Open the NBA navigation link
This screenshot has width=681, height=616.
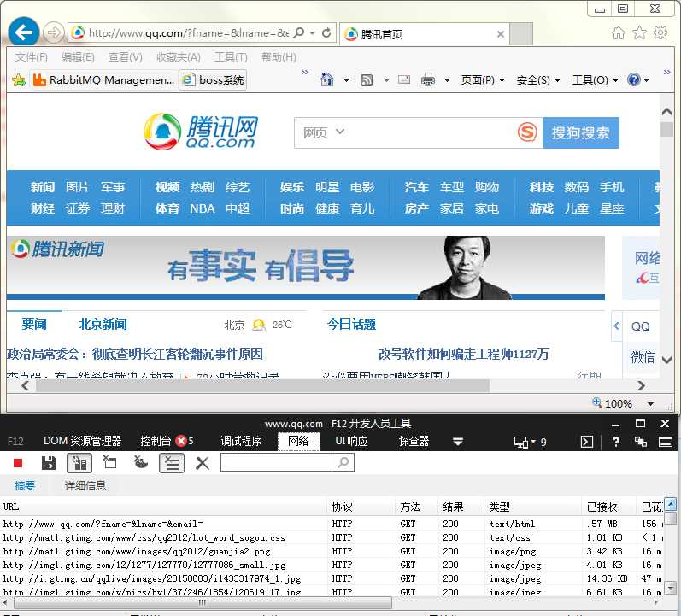coord(202,208)
